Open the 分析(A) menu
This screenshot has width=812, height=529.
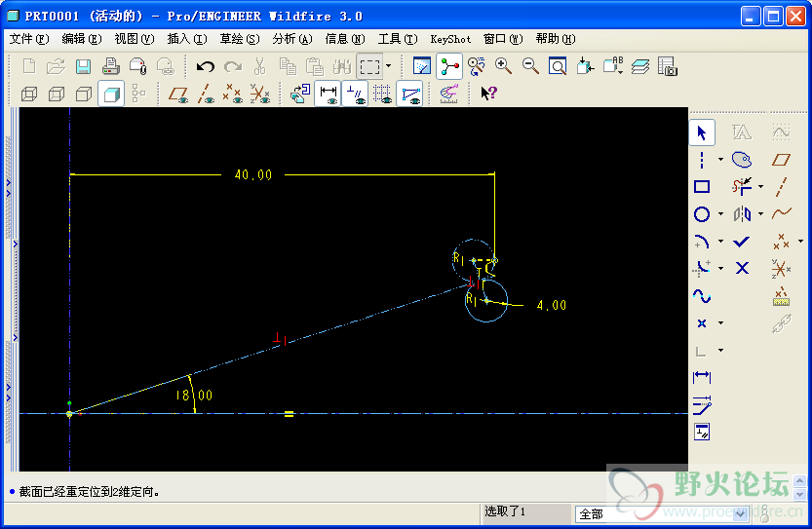[292, 39]
